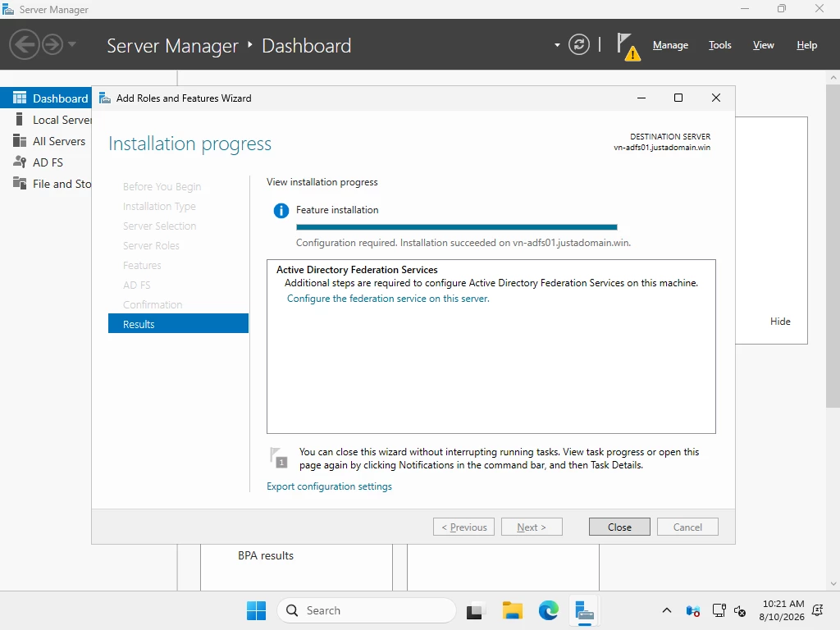Maximize the Add Roles wizard window
Viewport: 840px width, 630px height.
(678, 98)
